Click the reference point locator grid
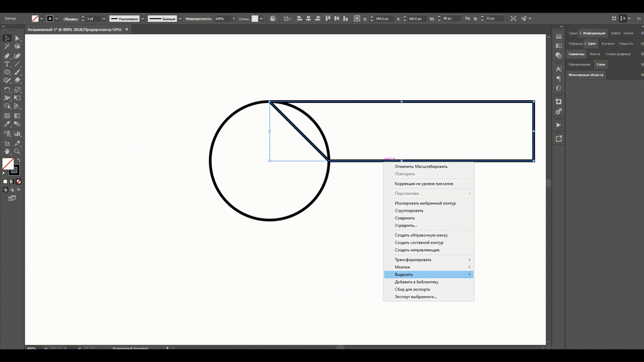 pos(357,18)
